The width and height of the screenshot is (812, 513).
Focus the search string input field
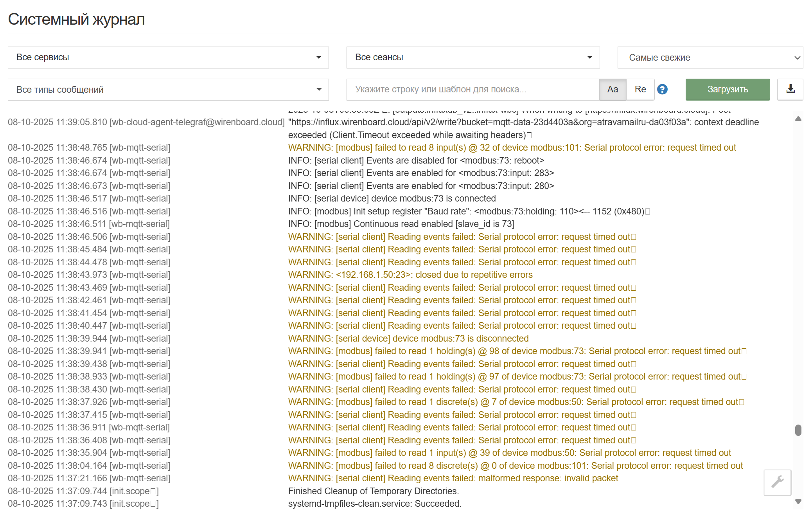[472, 89]
